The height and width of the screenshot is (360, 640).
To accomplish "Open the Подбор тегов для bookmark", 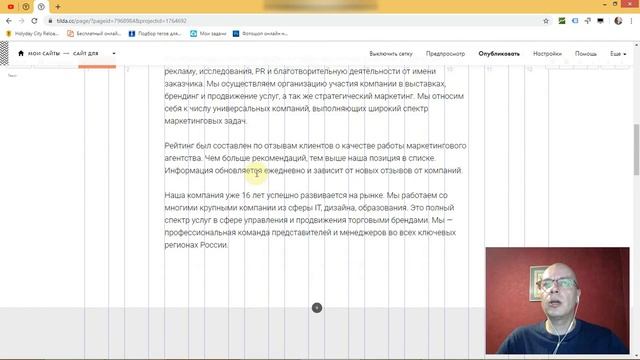I will tap(155, 33).
